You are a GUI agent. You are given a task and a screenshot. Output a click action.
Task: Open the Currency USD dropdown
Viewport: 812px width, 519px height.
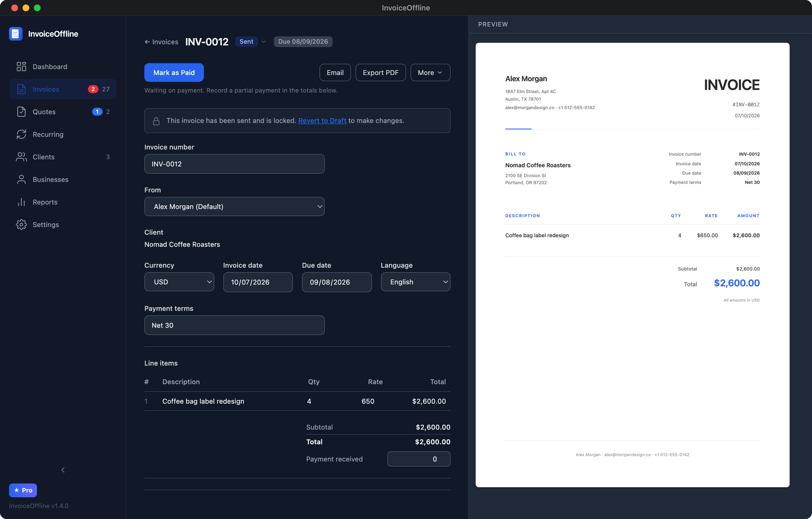pyautogui.click(x=179, y=282)
